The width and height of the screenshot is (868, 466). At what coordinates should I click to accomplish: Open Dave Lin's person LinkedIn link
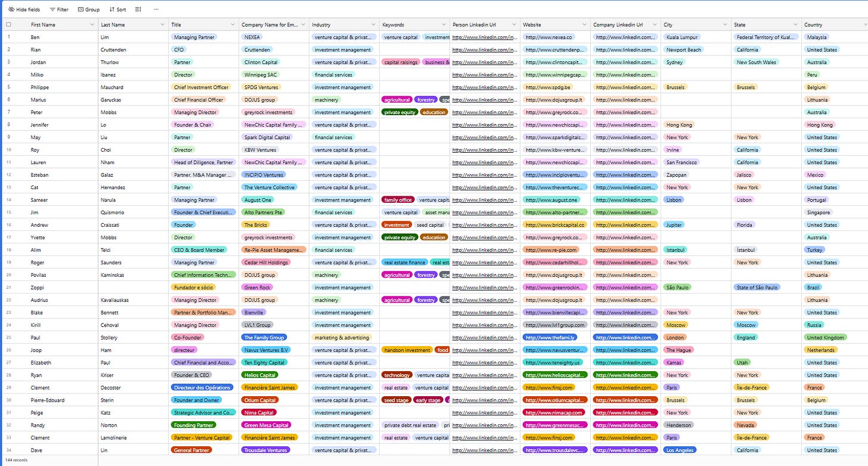(485, 450)
